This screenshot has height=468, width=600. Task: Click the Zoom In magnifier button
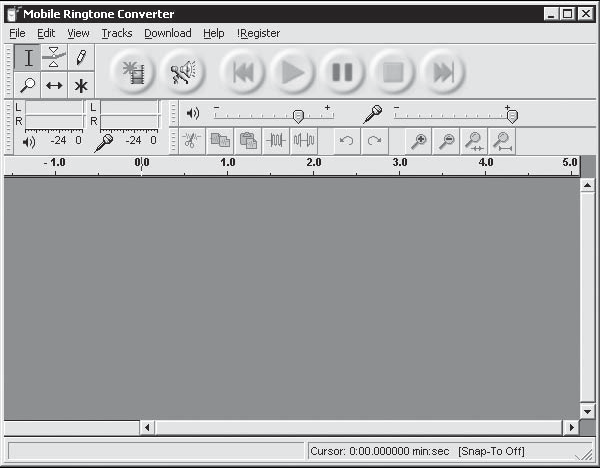(x=418, y=141)
